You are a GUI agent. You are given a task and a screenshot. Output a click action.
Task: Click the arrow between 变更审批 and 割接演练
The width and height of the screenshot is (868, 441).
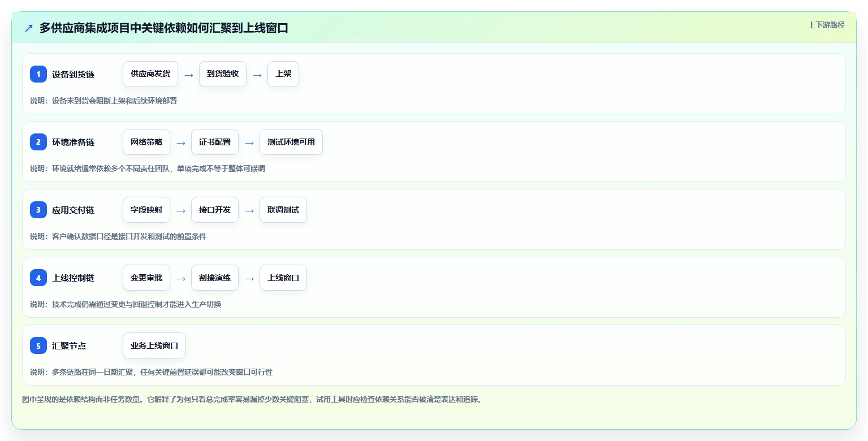181,278
